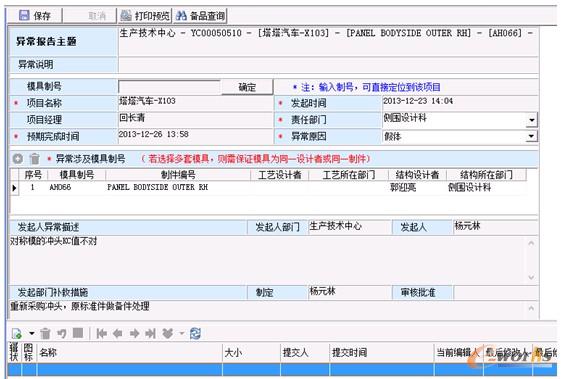This screenshot has height=379, width=562.
Task: Click the add mold row plus icon
Action: (18, 158)
